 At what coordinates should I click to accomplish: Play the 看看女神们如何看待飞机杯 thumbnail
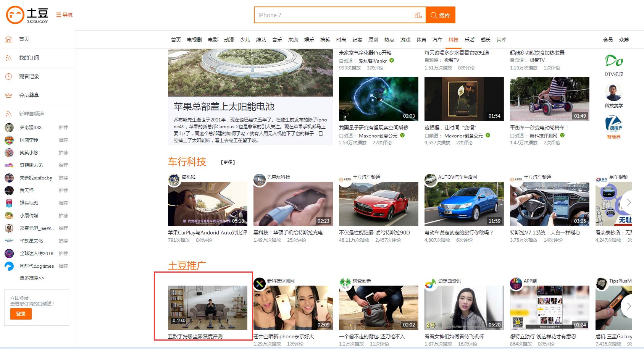464,308
